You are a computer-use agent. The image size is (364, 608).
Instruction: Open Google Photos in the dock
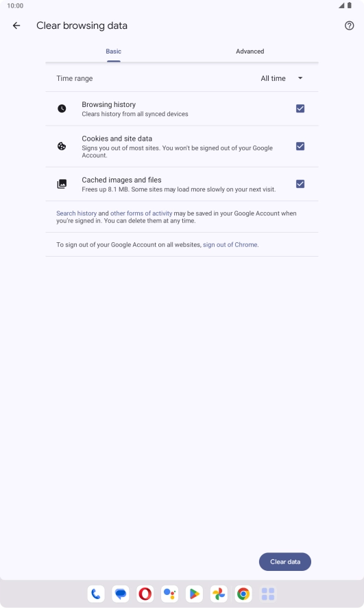[x=219, y=594]
